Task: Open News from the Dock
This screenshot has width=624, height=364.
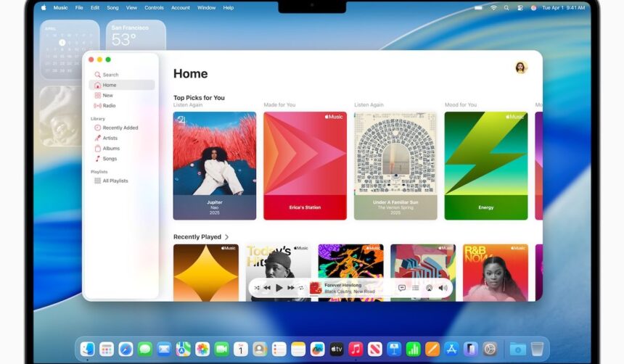Action: pyautogui.click(x=375, y=349)
